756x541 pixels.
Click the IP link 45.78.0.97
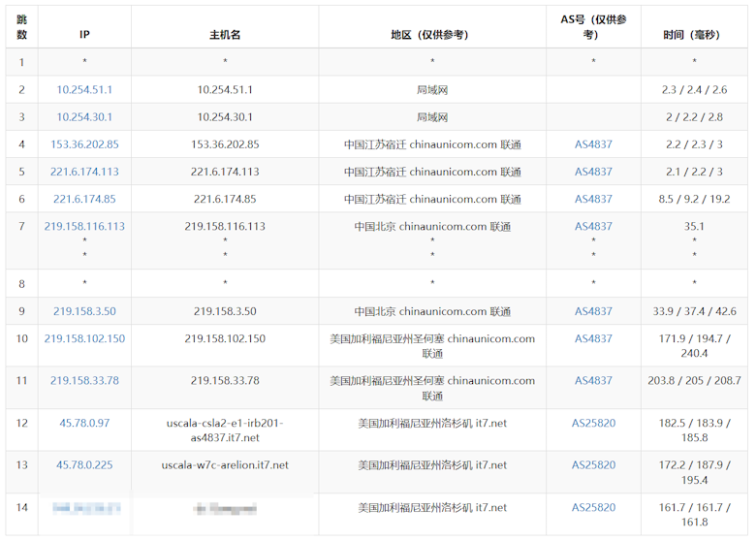point(84,423)
